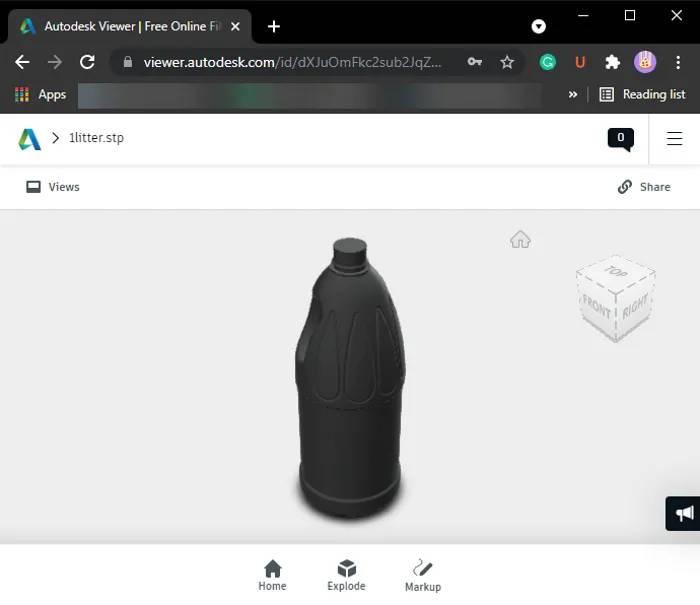Expand hidden bookmarks with double chevron
The image size is (700, 605).
[x=573, y=94]
